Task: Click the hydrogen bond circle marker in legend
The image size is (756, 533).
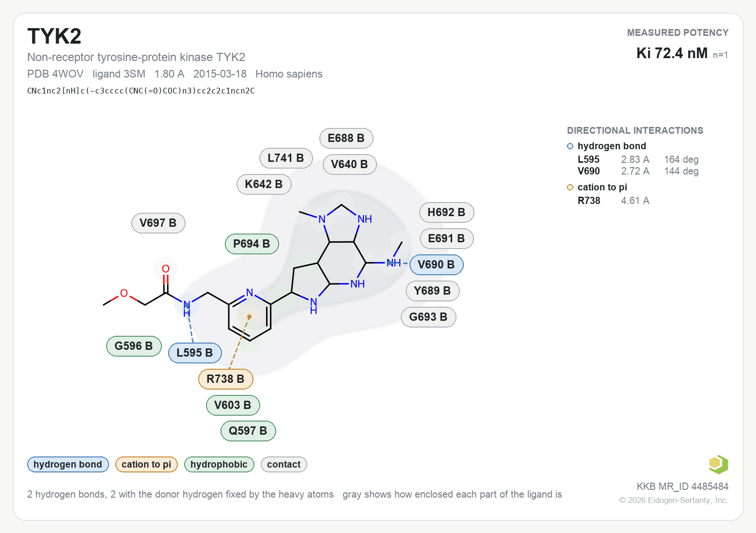Action: 570,146
